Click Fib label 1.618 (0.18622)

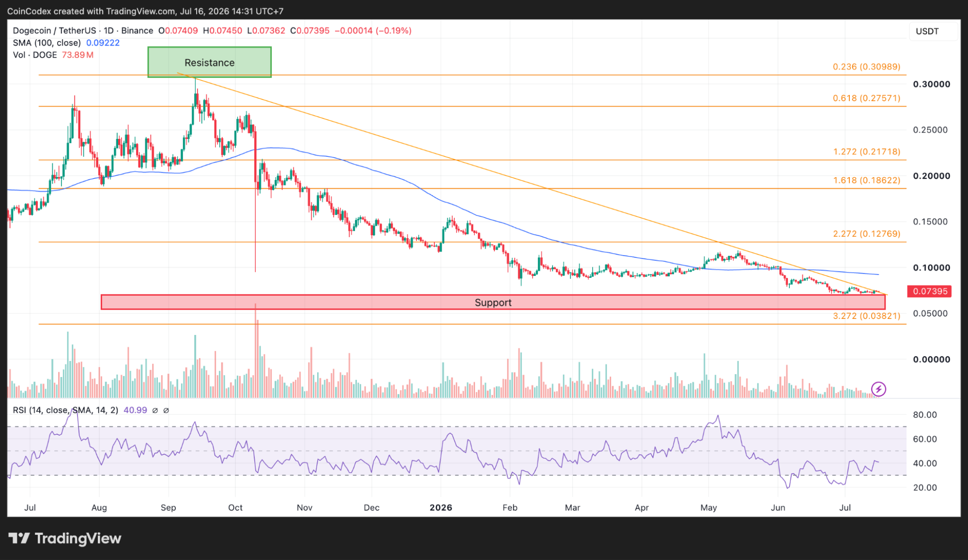(866, 181)
